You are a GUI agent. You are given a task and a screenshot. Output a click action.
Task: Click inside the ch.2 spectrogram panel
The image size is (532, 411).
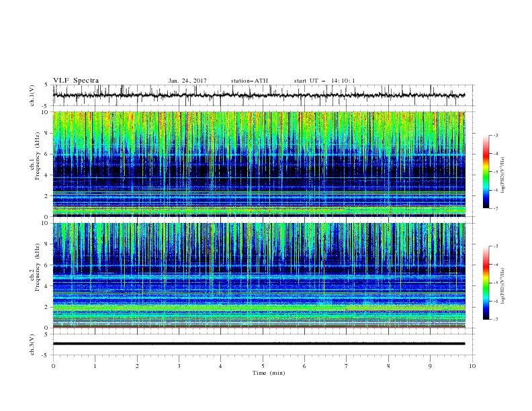(x=259, y=275)
